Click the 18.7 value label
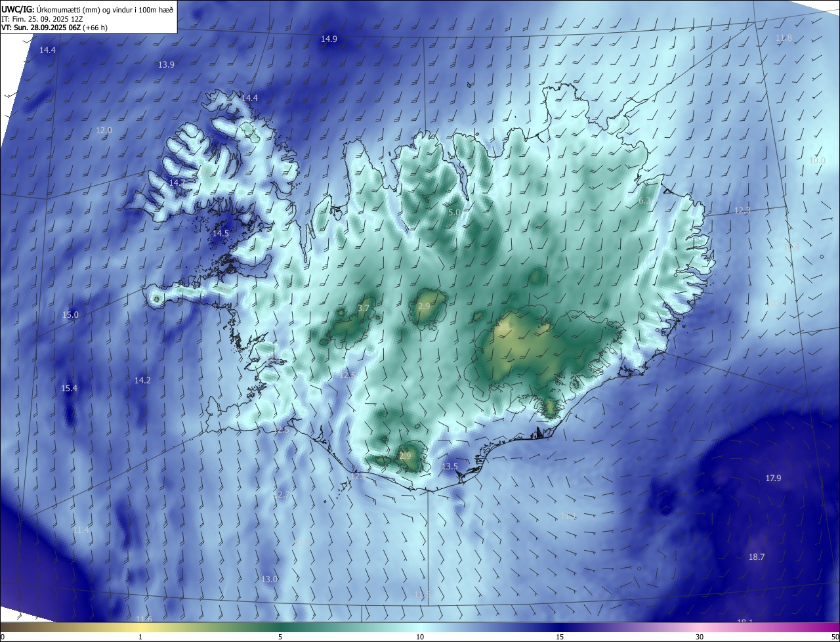Viewport: 840px width, 642px height. pos(757,557)
